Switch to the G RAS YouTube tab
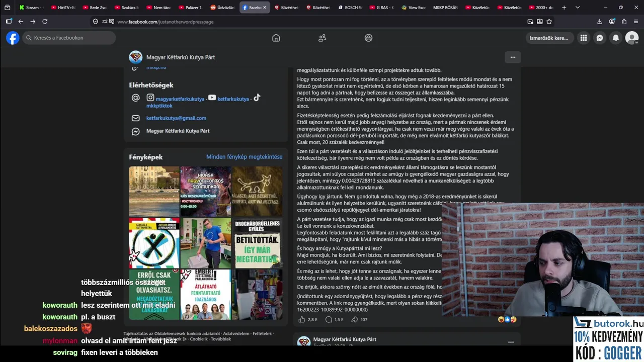 [x=382, y=8]
